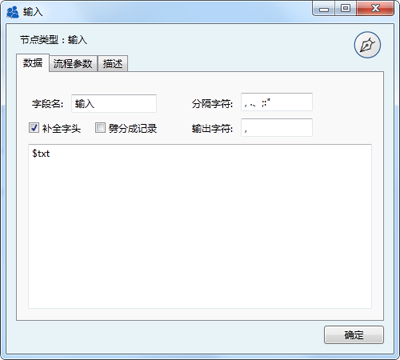Viewport: 400px width, 360px height.
Task: Click the round pen-nib icon button
Action: [x=367, y=45]
